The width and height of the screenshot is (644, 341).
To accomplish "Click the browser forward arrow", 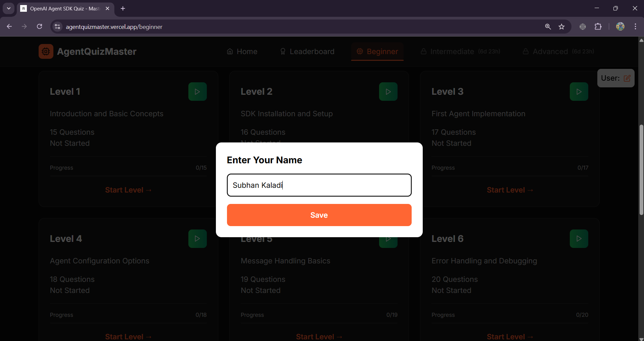I will coord(24,27).
